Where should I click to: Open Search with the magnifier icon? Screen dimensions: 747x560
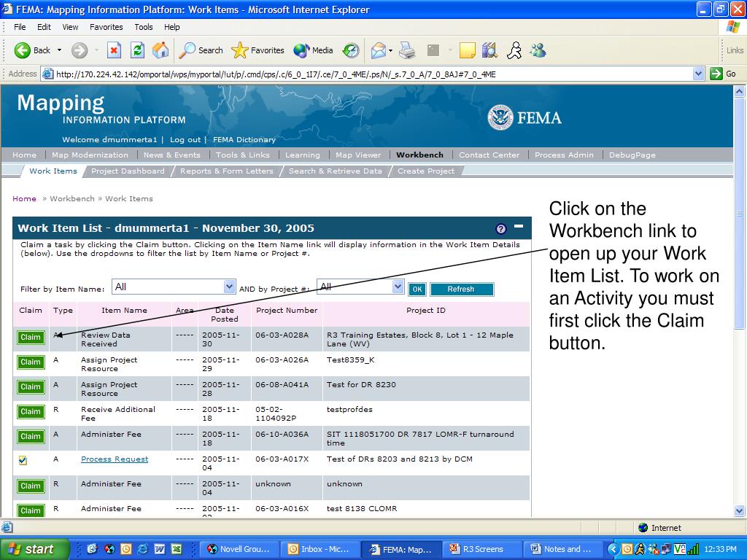(x=187, y=50)
